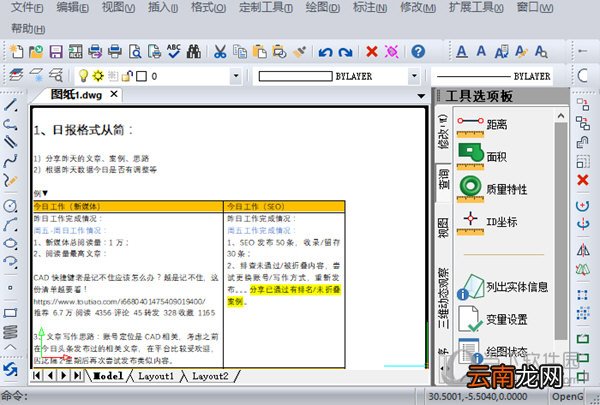
Task: Click the color swatch box beside BYLAYER
Action: pyautogui.click(x=295, y=76)
